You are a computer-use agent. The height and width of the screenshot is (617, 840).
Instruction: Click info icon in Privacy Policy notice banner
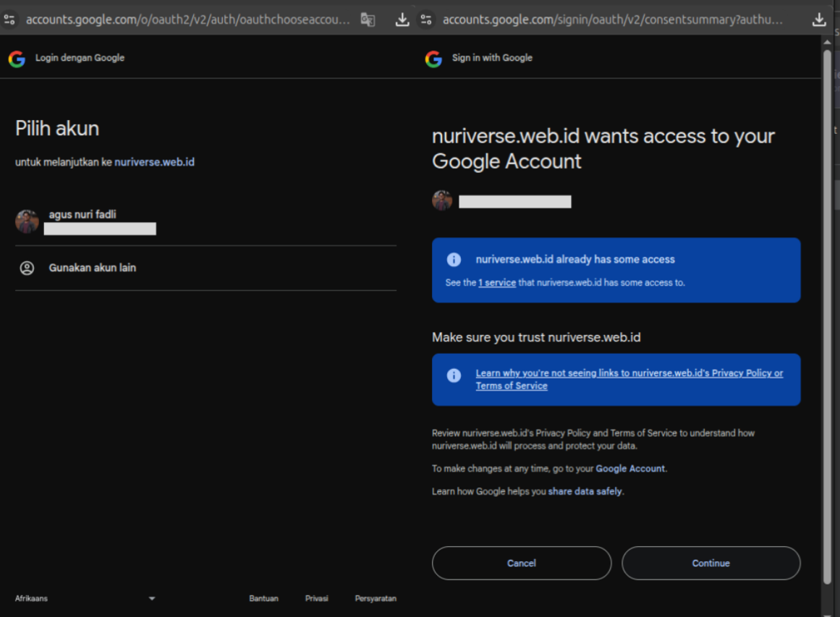[454, 375]
